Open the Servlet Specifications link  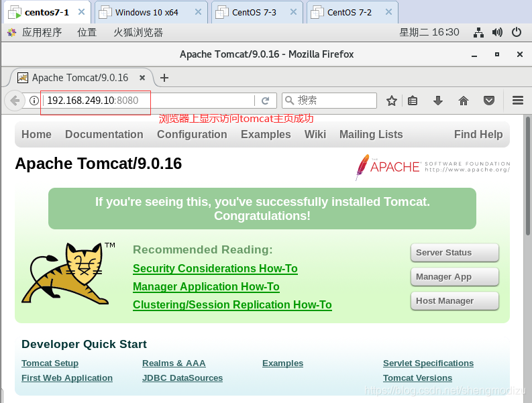428,363
